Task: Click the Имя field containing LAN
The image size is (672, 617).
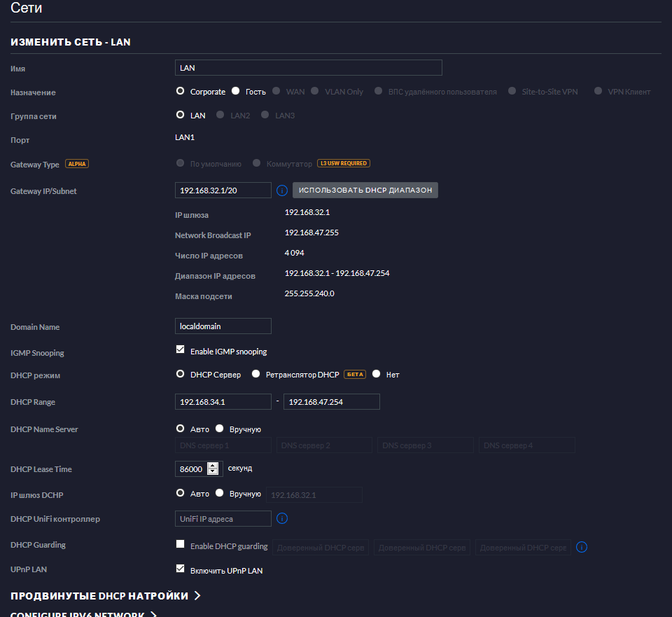Action: coord(308,68)
